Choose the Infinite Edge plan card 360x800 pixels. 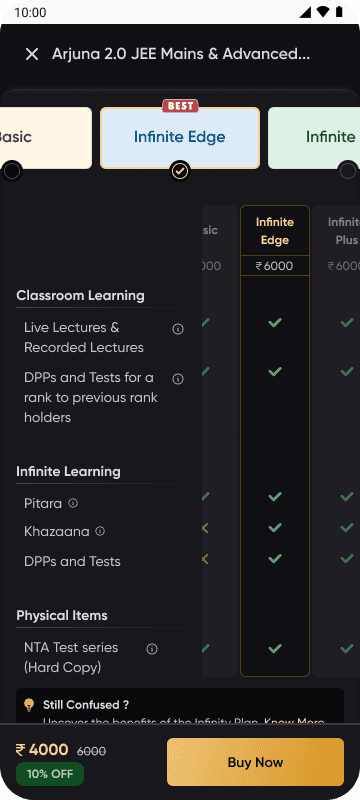point(180,138)
